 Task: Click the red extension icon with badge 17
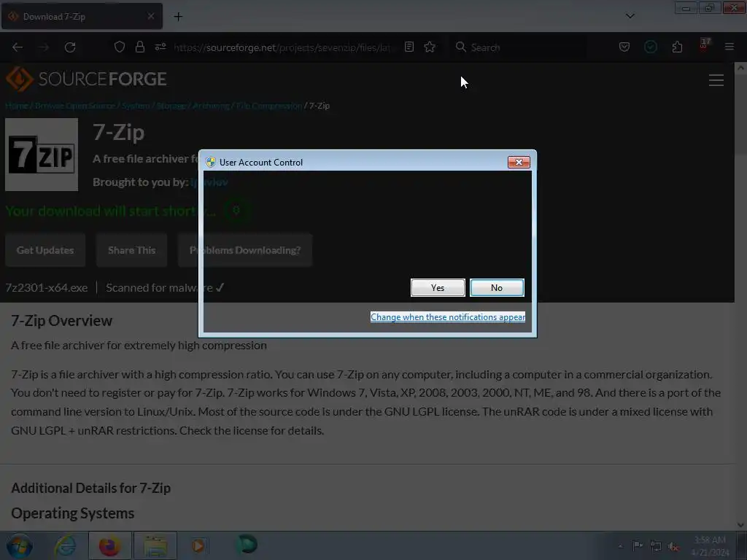(704, 44)
